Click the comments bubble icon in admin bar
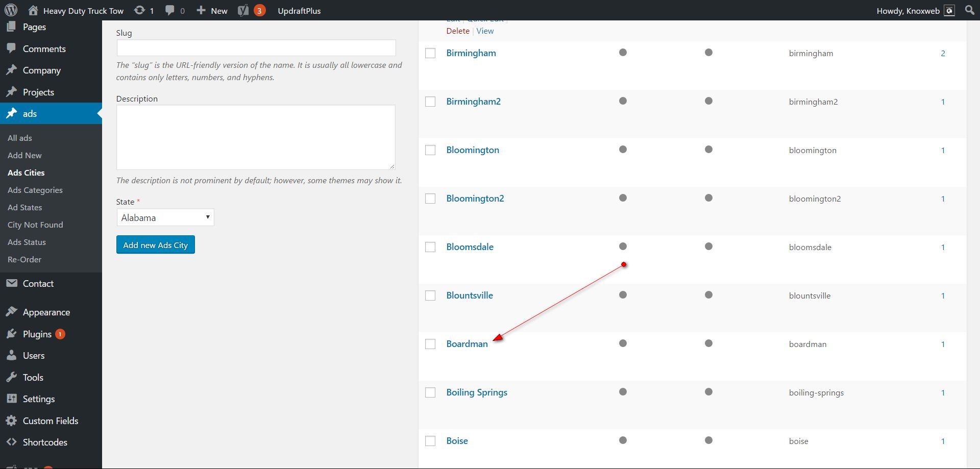Viewport: 980px width, 469px height. 170,10
